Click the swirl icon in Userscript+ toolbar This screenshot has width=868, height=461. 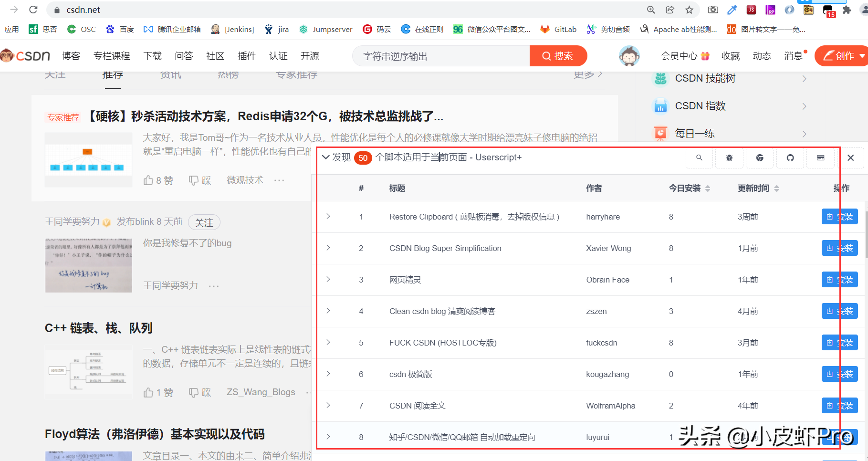[x=760, y=157]
